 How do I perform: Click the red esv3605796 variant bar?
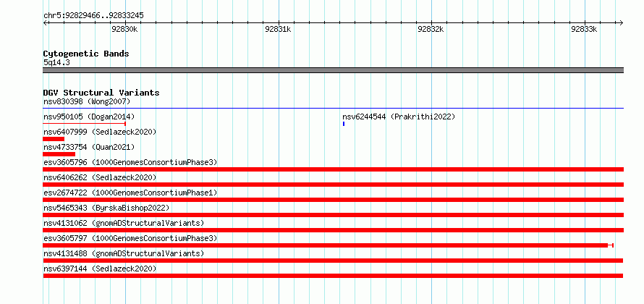(x=333, y=169)
